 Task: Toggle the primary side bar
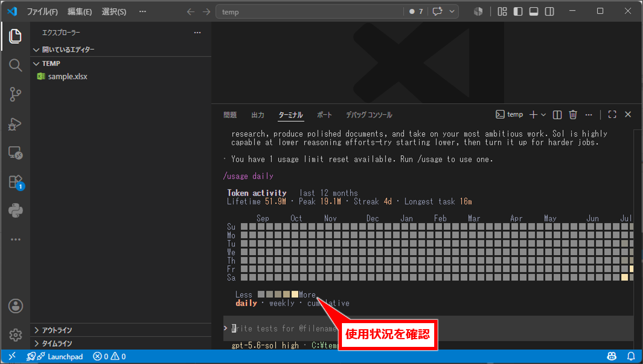(x=518, y=12)
